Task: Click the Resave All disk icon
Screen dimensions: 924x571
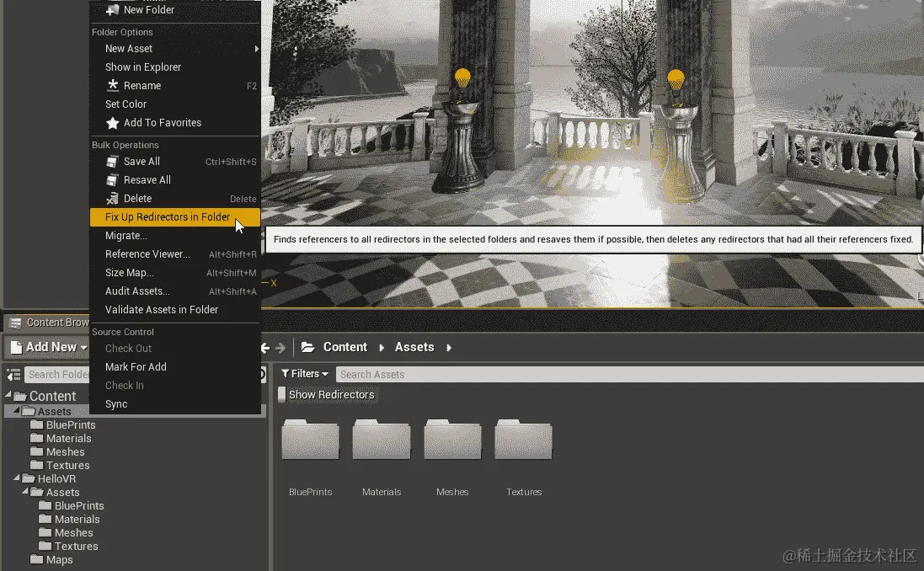Action: point(112,180)
